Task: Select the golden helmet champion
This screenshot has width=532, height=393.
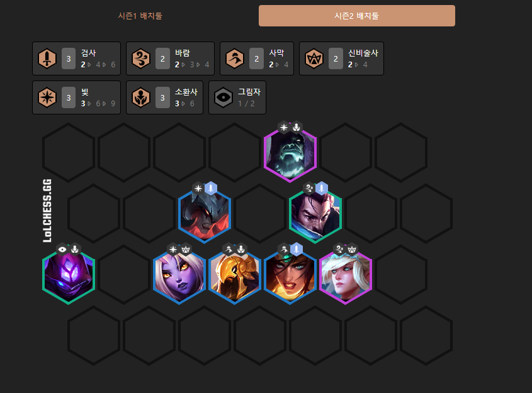Action: click(x=235, y=275)
